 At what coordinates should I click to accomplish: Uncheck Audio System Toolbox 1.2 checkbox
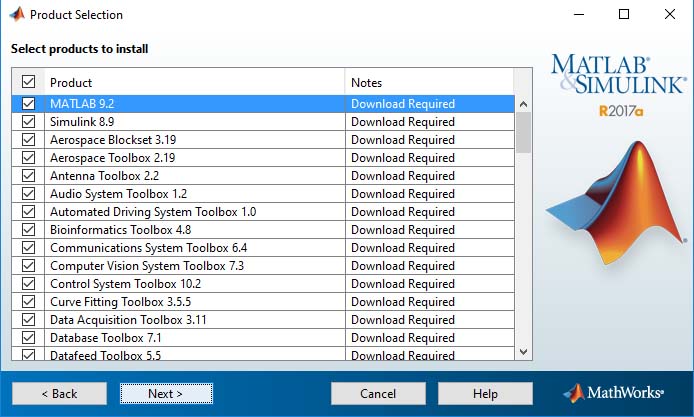[x=28, y=194]
